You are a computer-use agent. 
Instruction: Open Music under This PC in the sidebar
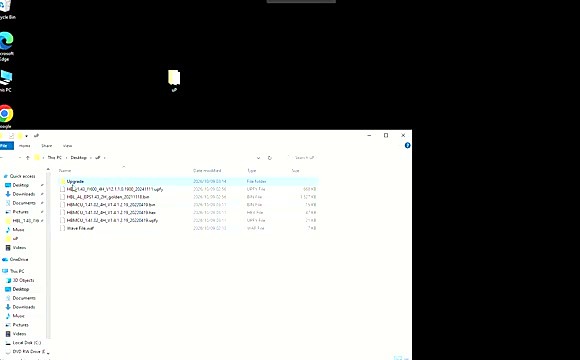pyautogui.click(x=18, y=316)
